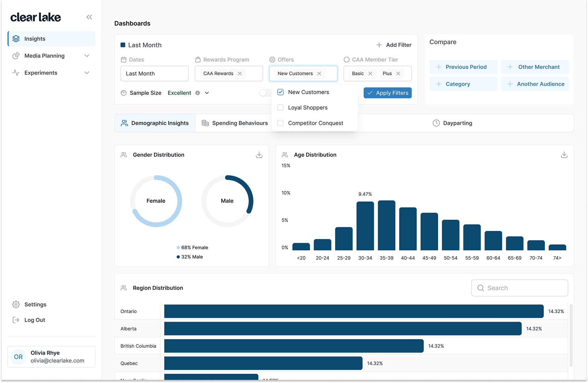
Task: Expand the Media Planning menu
Action: click(87, 56)
